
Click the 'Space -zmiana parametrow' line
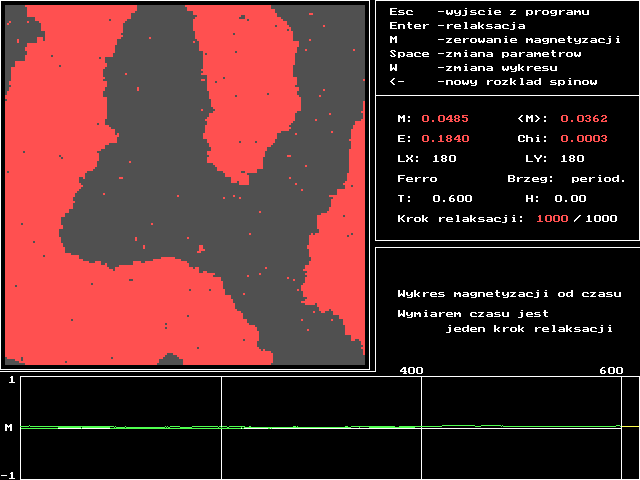pos(485,53)
